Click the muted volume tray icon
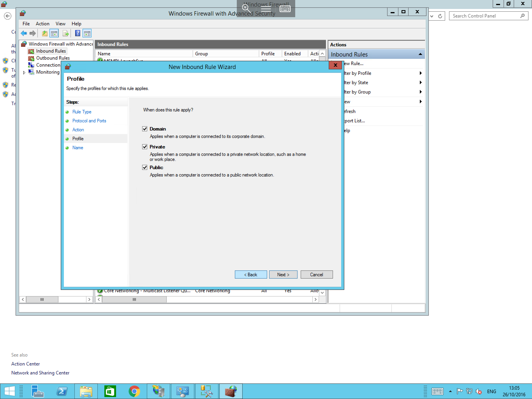Viewport: 532px width, 399px height. point(479,391)
